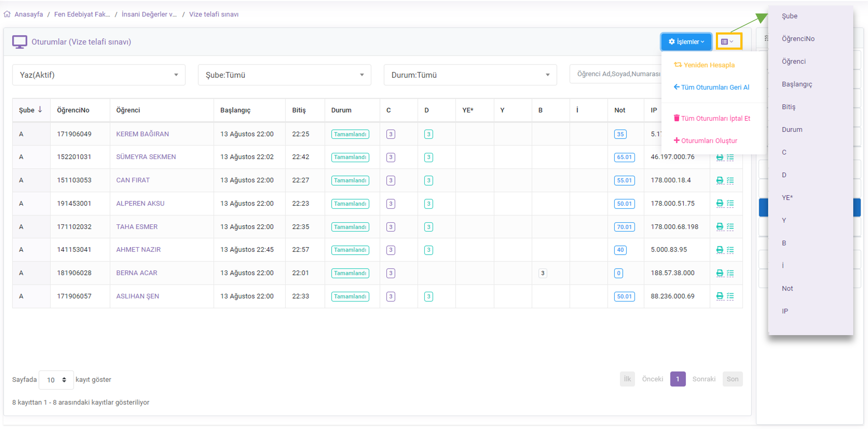868x429 pixels.
Task: Open the checklist icon in TAHA ESMER's row
Action: tap(730, 227)
